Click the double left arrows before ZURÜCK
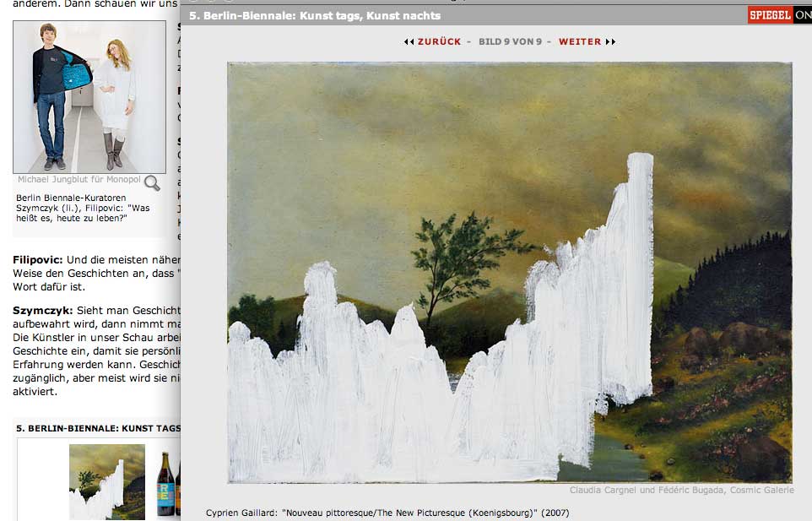812x521 pixels. [409, 41]
